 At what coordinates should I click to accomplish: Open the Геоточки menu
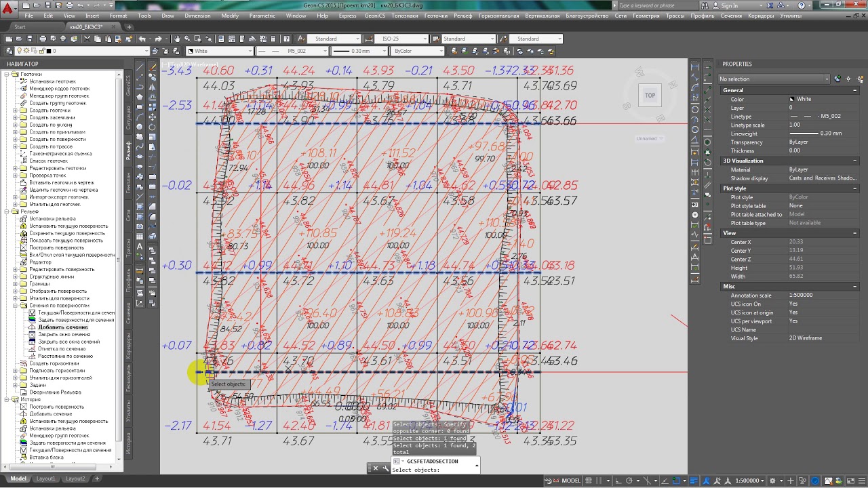click(x=435, y=16)
